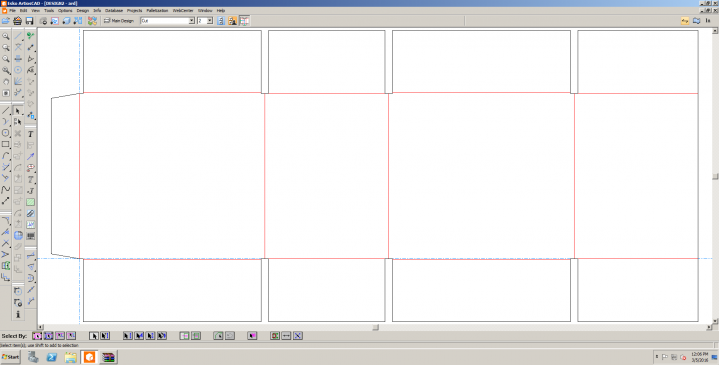Viewport: 719px width, 365px height.
Task: Choose the Rectangle drawing tool
Action: [x=6, y=144]
